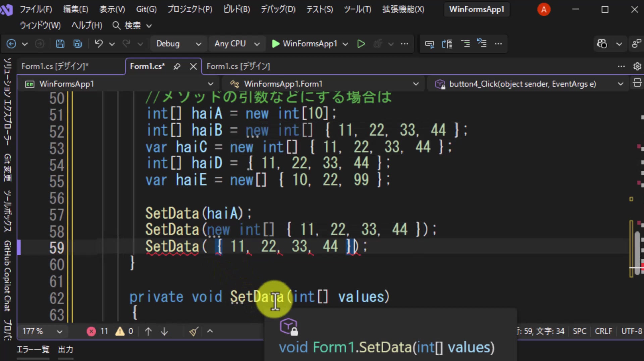Open the ファイル(F) menu
The height and width of the screenshot is (361, 644).
(36, 9)
